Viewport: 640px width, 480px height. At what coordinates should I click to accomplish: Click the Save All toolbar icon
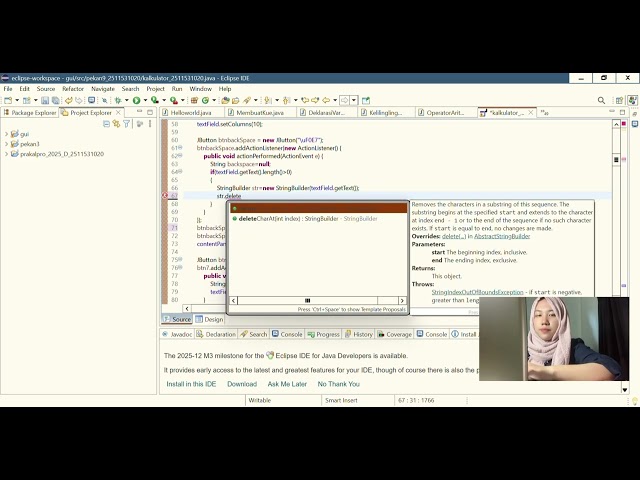56,100
